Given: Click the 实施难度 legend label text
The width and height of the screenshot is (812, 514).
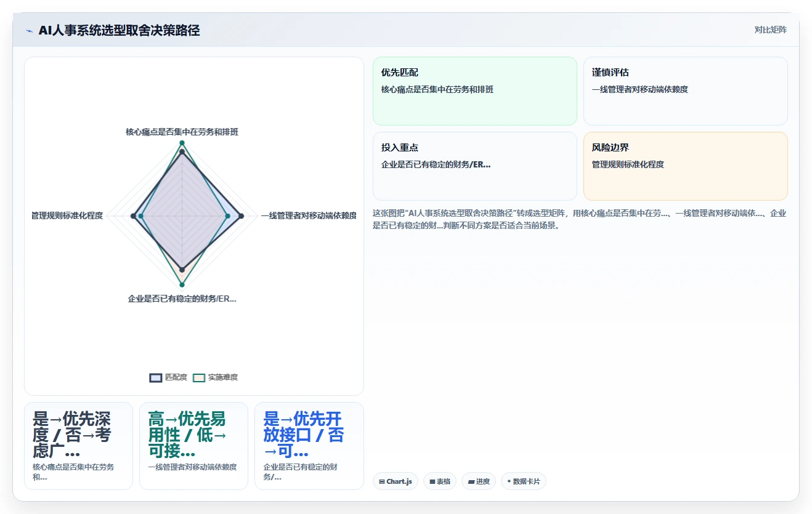Looking at the screenshot, I should pyautogui.click(x=223, y=377).
